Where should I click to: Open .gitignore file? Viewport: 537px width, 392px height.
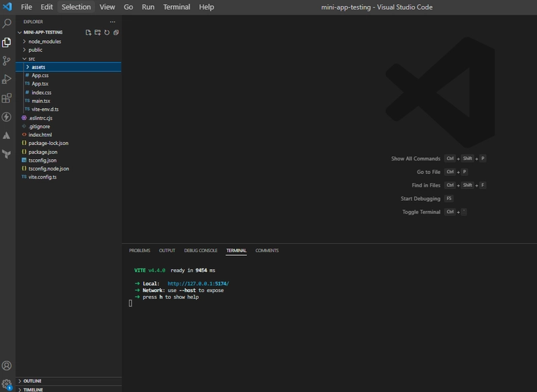pyautogui.click(x=68, y=126)
